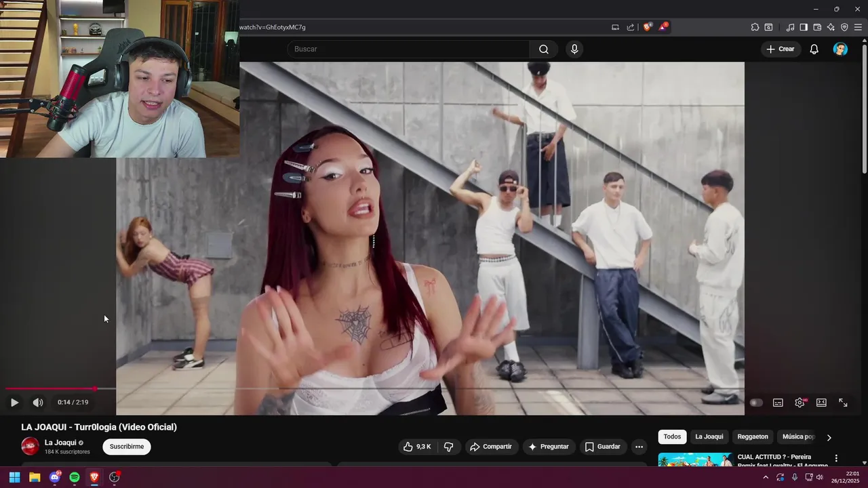
Task: Click the video title LA JOAQUI - Turr0logia
Action: pos(99,427)
